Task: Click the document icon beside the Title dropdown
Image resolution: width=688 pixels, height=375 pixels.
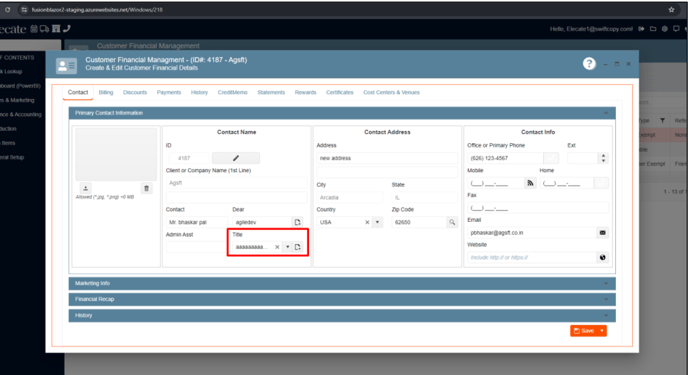Action: tap(297, 247)
